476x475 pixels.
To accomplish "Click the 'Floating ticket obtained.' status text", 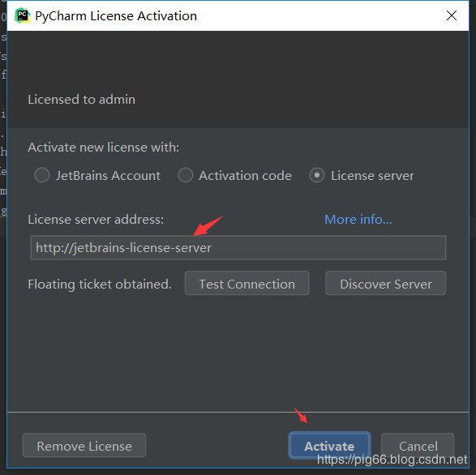I will 100,285.
